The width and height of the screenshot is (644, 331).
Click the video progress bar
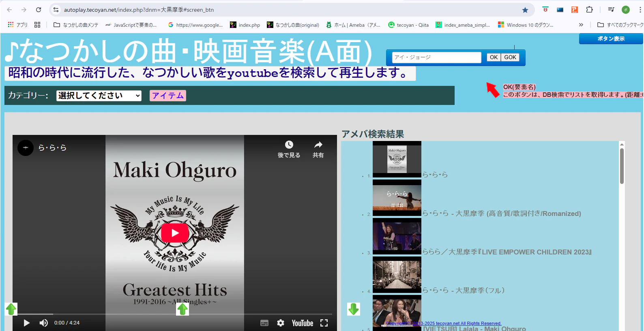pos(175,314)
